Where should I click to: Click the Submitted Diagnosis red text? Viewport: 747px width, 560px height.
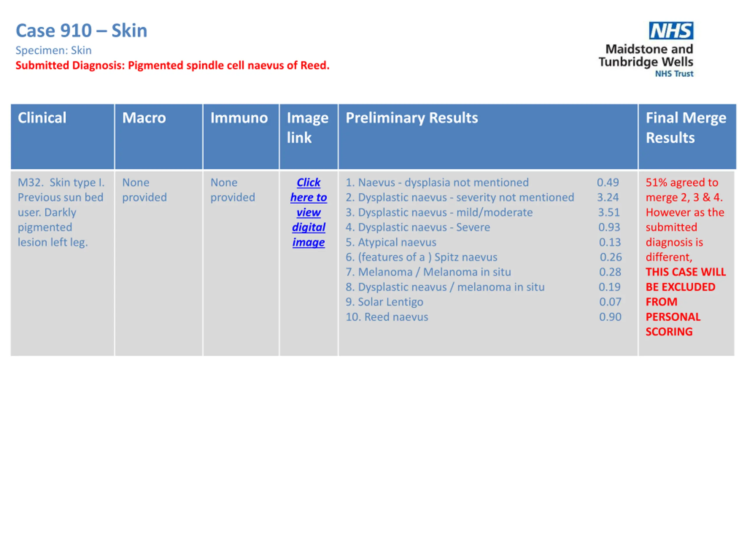pyautogui.click(x=172, y=65)
